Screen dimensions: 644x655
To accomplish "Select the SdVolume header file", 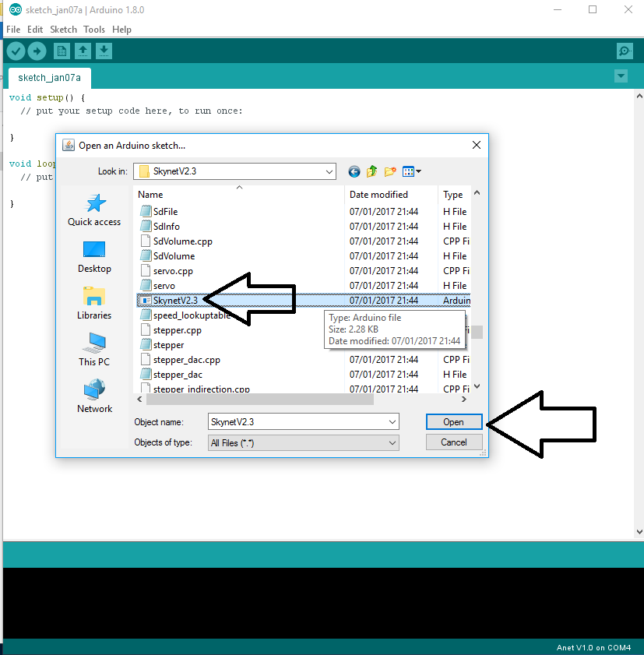I will (x=174, y=256).
